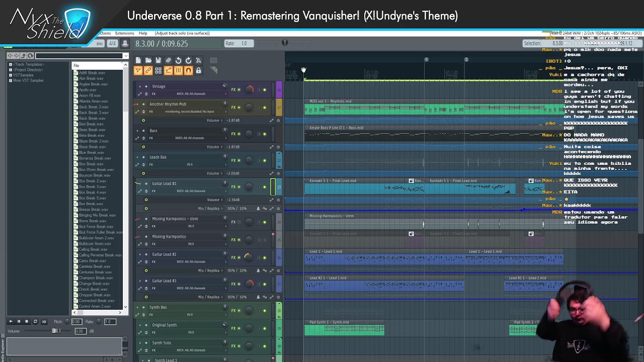Toggle move envelope points with items
644x362 pixels.
pyautogui.click(x=169, y=71)
